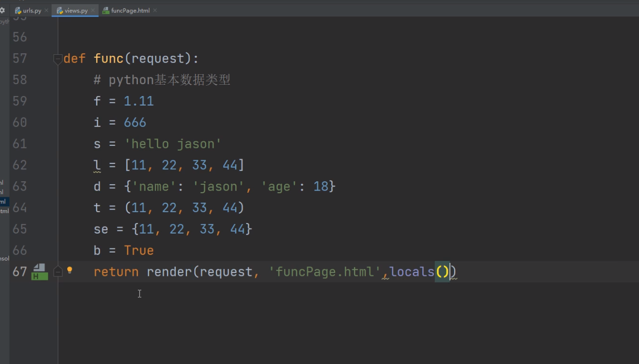
Task: Click the variable 's' on line 61
Action: point(97,144)
